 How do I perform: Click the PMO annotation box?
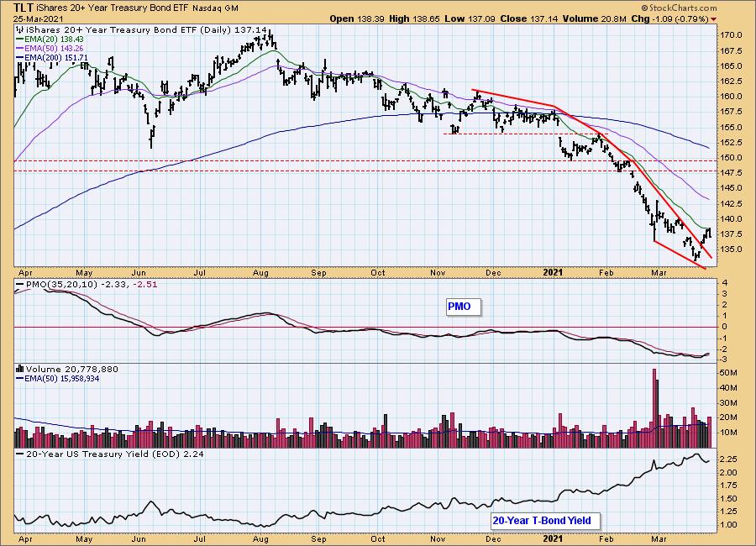tap(463, 307)
